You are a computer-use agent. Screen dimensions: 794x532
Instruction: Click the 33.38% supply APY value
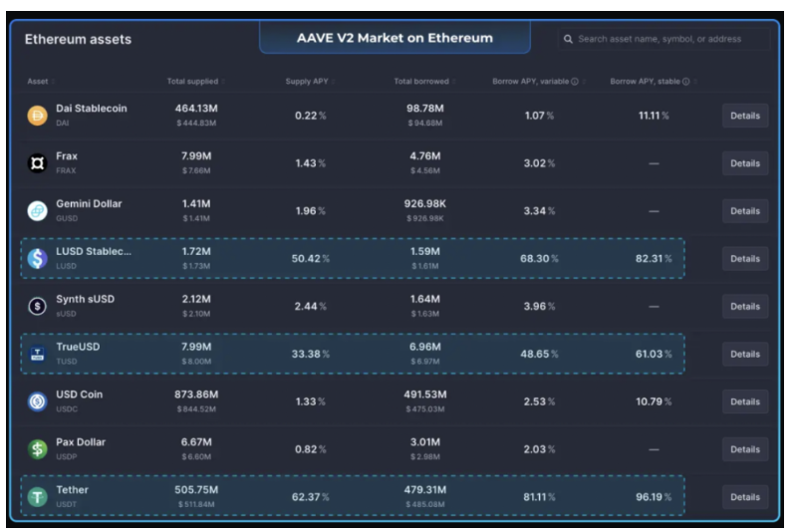click(310, 354)
